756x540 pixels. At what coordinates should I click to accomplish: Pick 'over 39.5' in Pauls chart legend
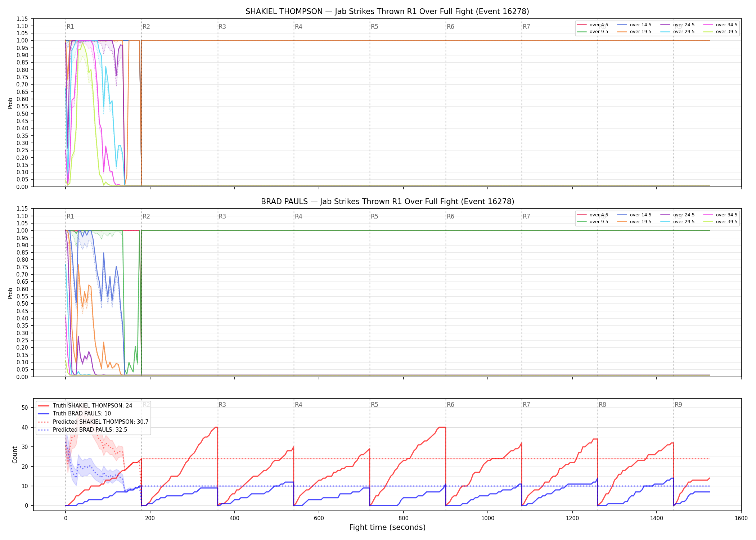(x=720, y=222)
